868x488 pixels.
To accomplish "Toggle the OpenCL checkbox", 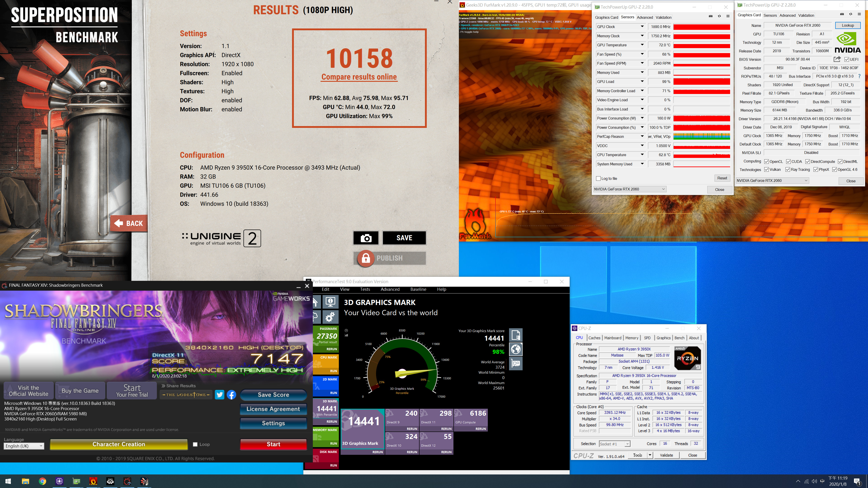I will click(x=767, y=162).
